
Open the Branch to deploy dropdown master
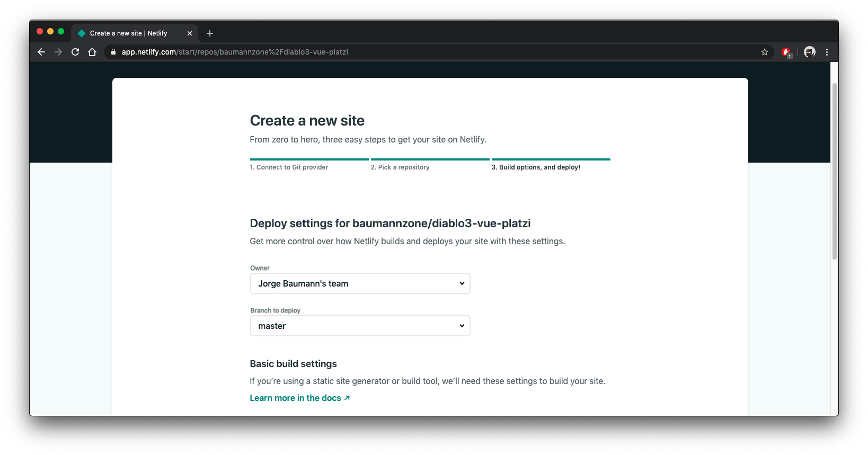coord(360,326)
